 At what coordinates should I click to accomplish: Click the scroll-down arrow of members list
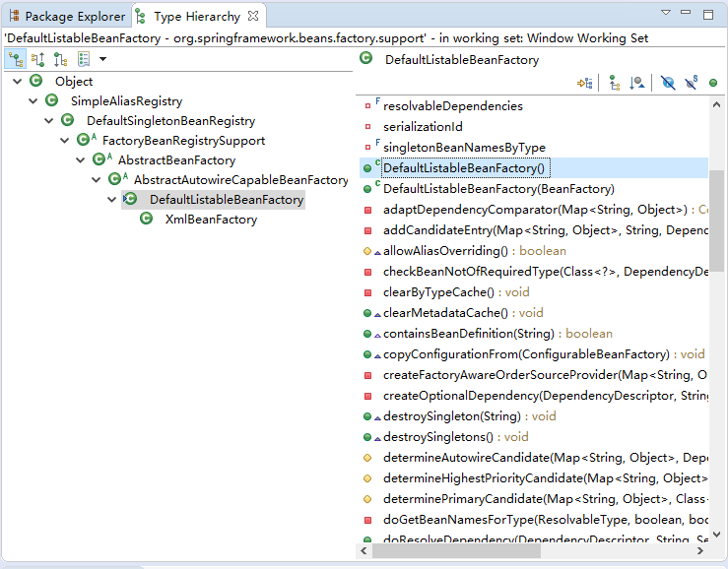click(x=716, y=535)
